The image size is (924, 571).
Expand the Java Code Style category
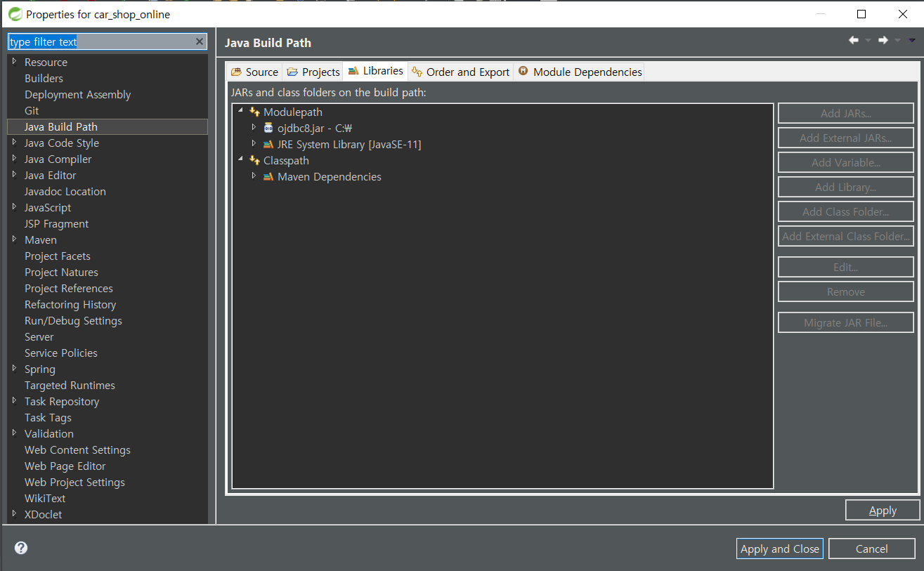[x=14, y=142]
